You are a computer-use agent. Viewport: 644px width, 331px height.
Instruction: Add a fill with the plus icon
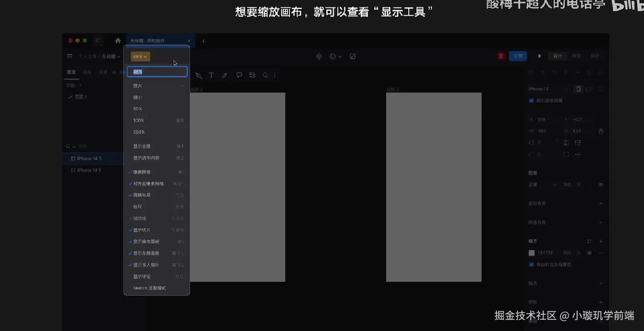[601, 241]
